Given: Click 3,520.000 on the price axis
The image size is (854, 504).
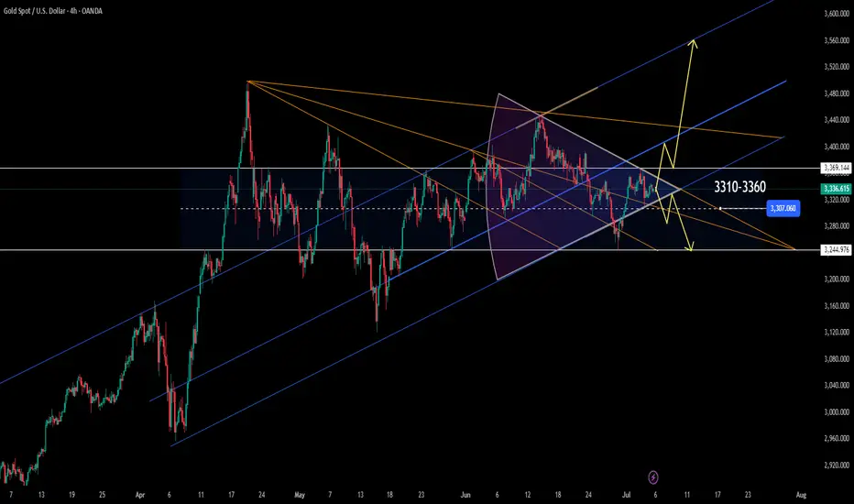Looking at the screenshot, I should tap(837, 67).
